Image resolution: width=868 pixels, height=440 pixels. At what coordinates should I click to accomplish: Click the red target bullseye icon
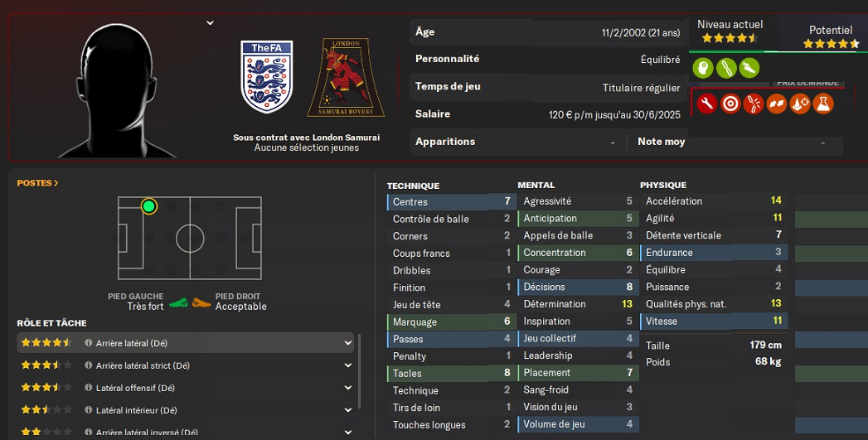click(730, 104)
